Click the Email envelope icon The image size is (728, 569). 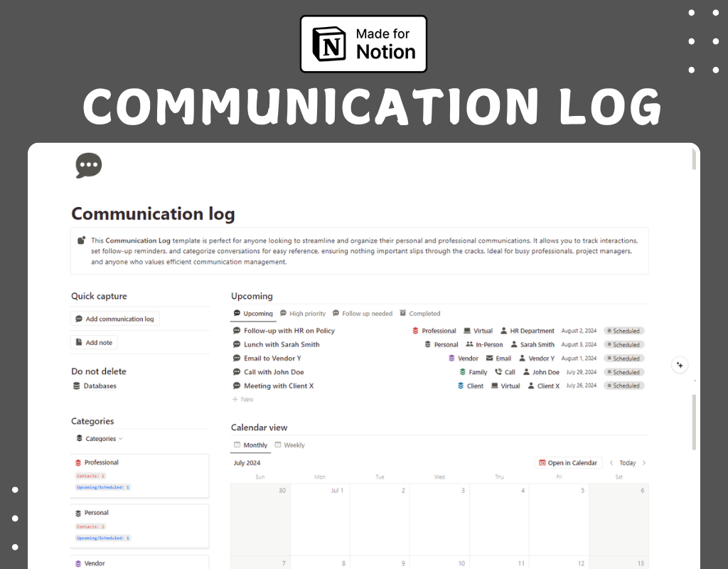tap(489, 358)
